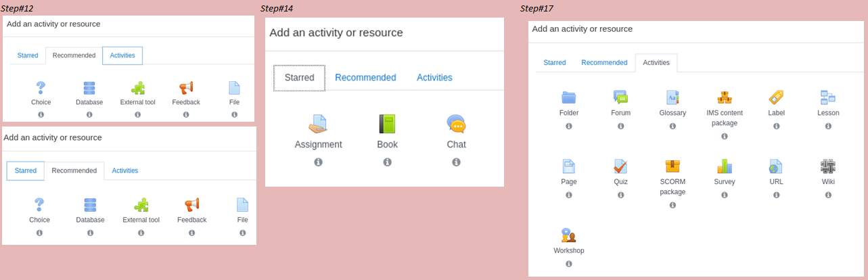Open Starred tab in Step#17 panel
The image size is (868, 280).
555,62
